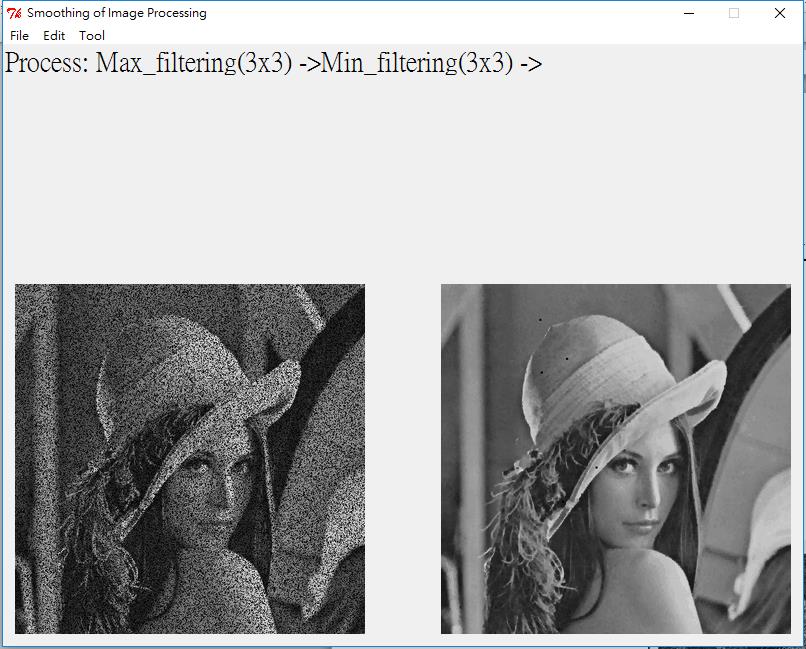The height and width of the screenshot is (649, 806).
Task: Click the noisy Lena image on the left
Action: (x=190, y=459)
